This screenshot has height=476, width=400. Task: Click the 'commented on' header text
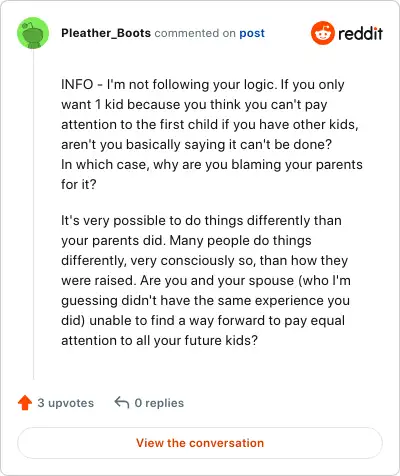click(195, 33)
